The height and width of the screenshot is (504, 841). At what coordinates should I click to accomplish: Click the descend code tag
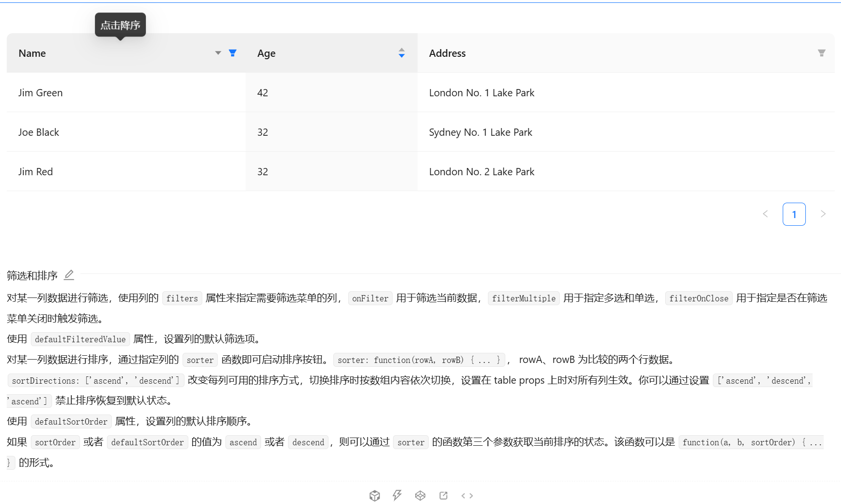[308, 442]
